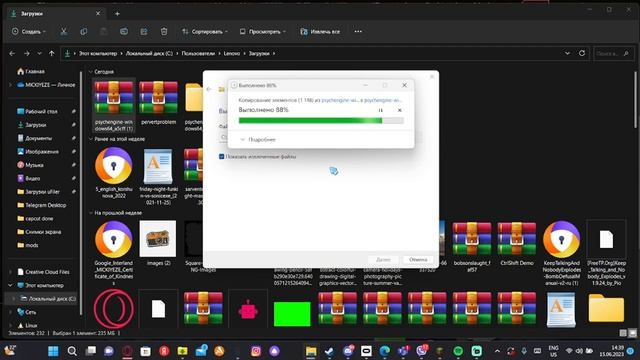
Task: Collapse the Ранее на этой неделе group
Action: point(91,139)
